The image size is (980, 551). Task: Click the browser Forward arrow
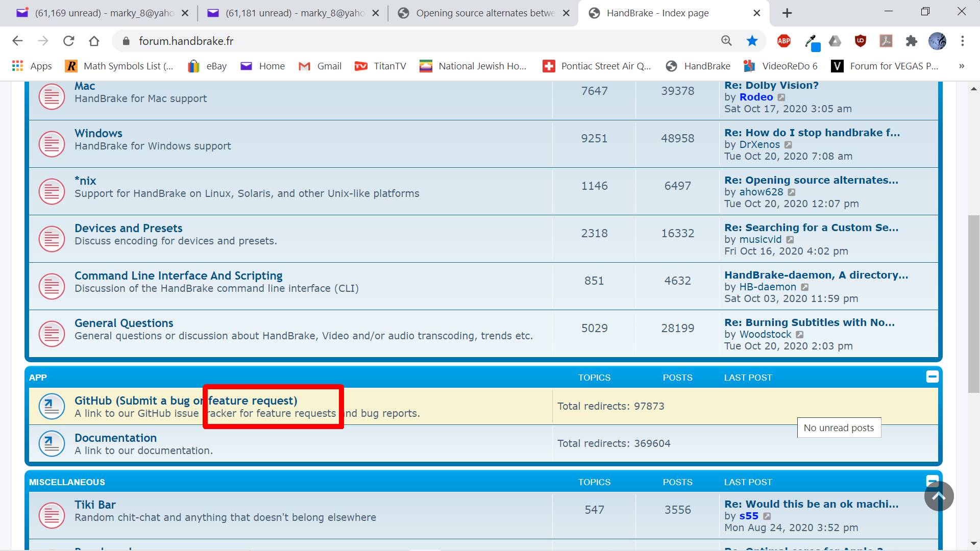[43, 41]
